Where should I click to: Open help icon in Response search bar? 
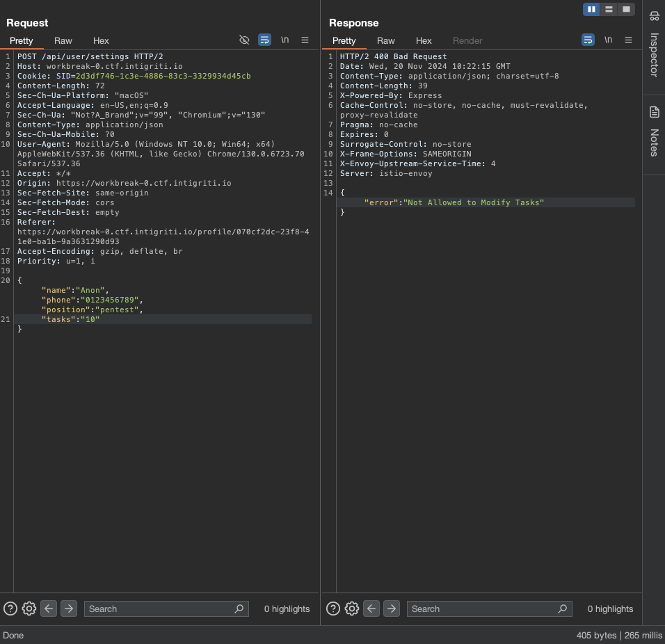[x=333, y=609]
